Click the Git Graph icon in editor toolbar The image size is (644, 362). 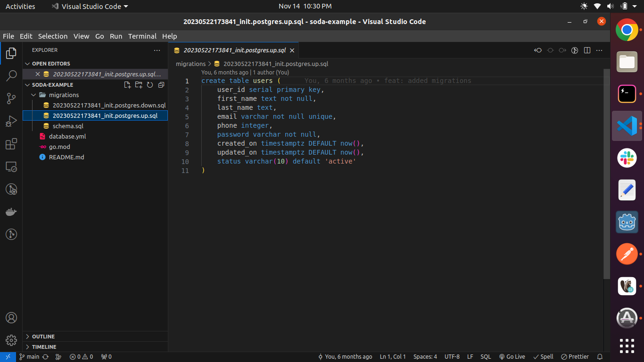[575, 50]
